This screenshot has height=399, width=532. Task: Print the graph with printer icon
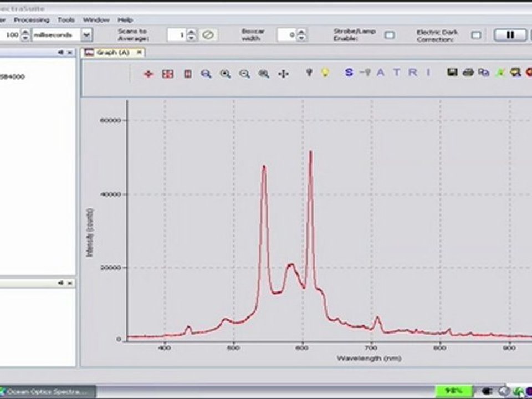[x=468, y=72]
